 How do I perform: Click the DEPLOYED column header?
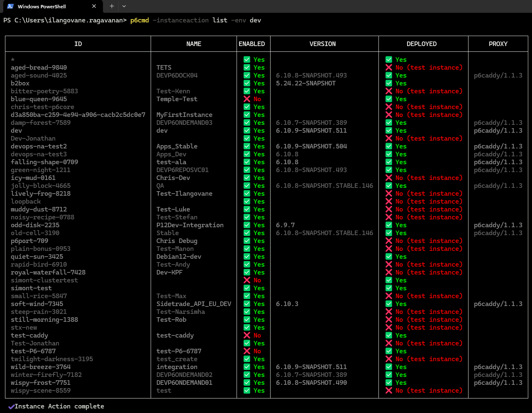tap(422, 44)
